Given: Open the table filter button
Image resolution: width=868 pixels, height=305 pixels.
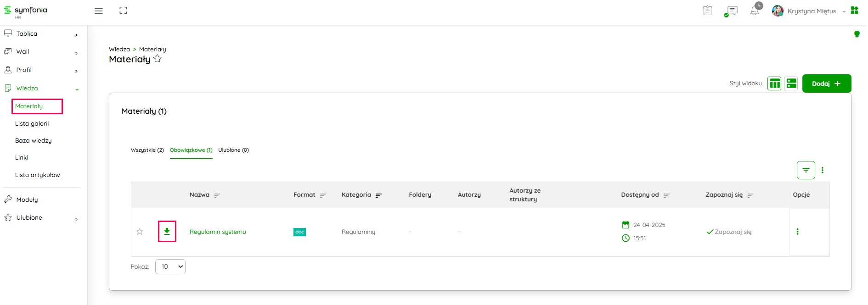Looking at the screenshot, I should click(806, 170).
